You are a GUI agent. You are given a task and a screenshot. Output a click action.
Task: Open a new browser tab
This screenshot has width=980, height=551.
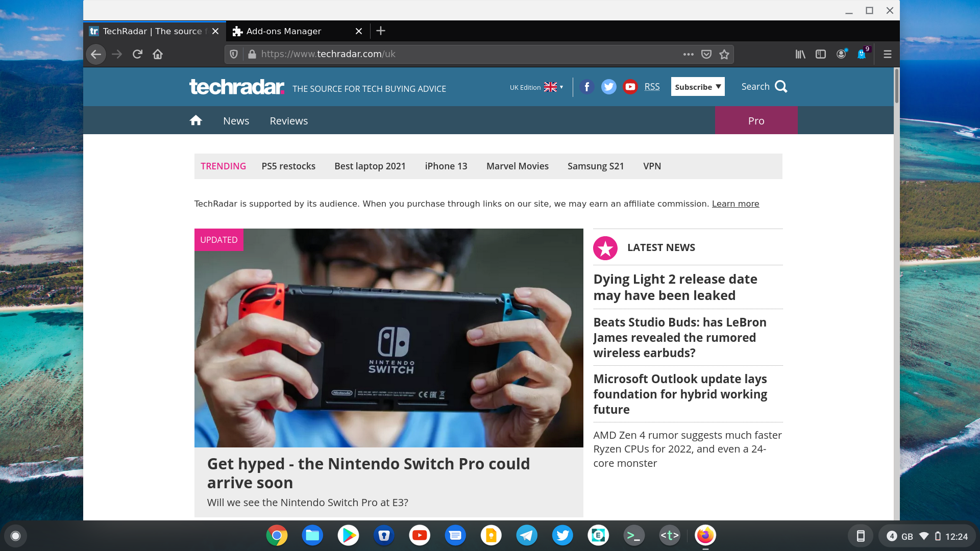381,31
